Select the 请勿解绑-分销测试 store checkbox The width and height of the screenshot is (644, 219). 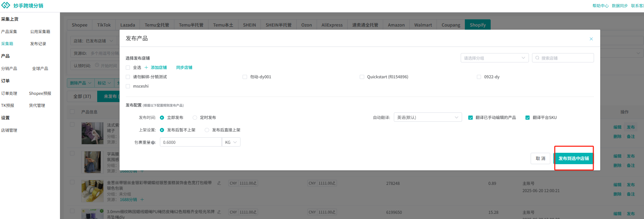(x=128, y=77)
